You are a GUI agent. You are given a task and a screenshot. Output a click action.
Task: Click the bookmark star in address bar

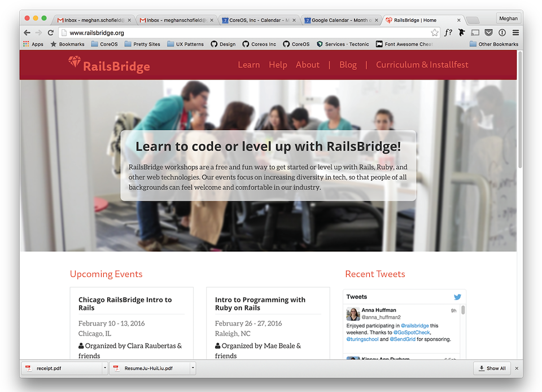pyautogui.click(x=434, y=33)
